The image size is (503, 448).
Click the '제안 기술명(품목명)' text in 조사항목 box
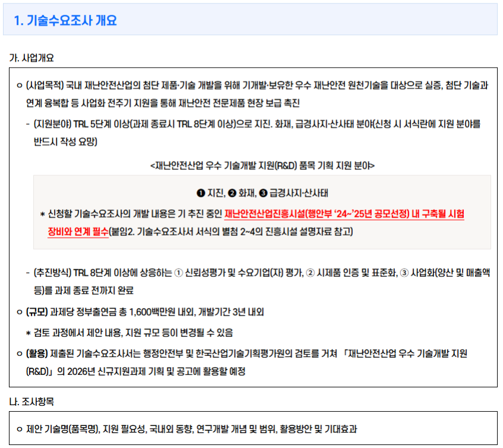(64, 429)
